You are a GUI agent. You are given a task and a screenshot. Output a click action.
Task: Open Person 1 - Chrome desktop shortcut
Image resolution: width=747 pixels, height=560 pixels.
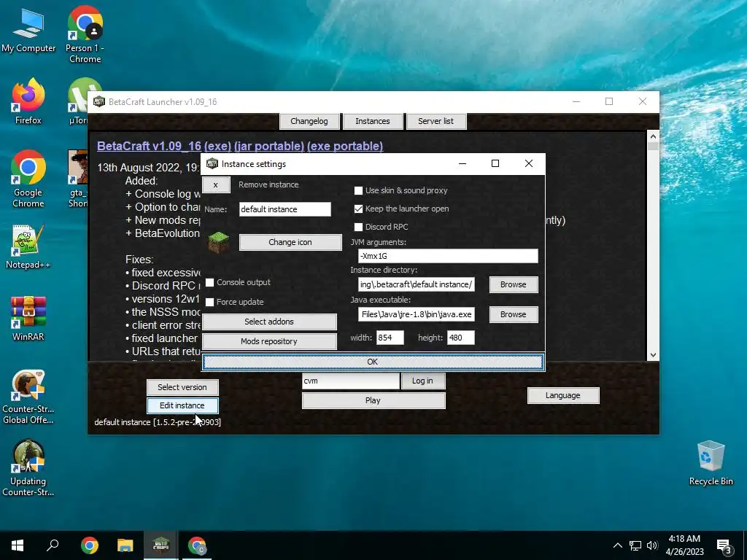point(85,34)
